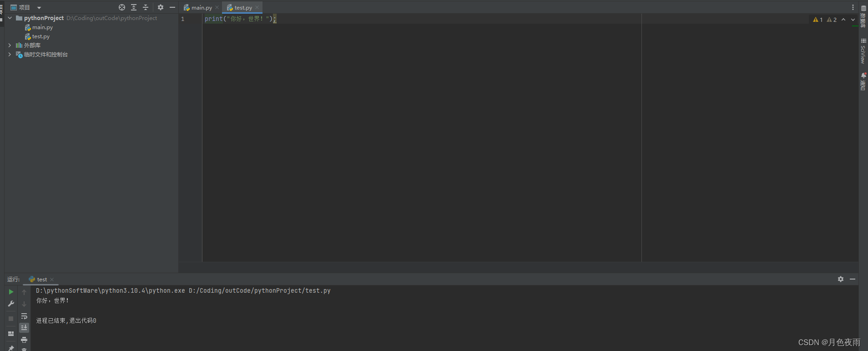Go down the stack trace arrow
Screen dimensions: 868x351
[x=24, y=304]
